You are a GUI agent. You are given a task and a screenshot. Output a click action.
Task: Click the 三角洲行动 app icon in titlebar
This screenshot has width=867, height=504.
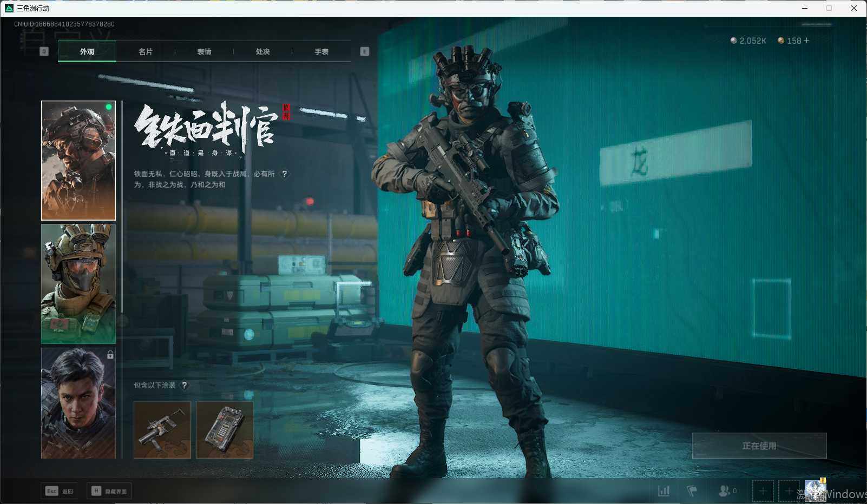click(9, 8)
